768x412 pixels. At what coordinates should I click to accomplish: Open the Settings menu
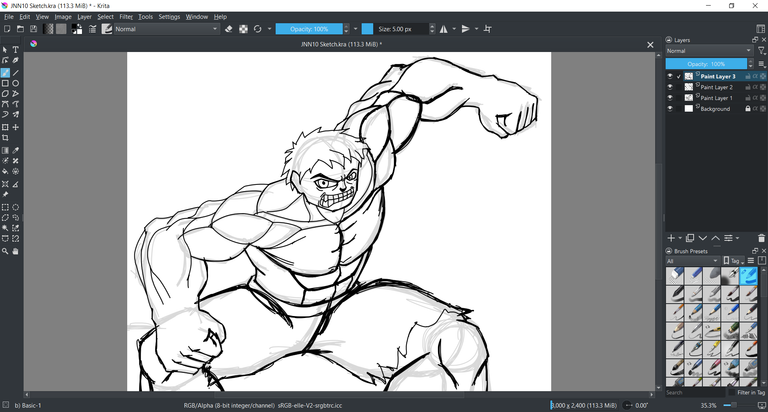[169, 17]
